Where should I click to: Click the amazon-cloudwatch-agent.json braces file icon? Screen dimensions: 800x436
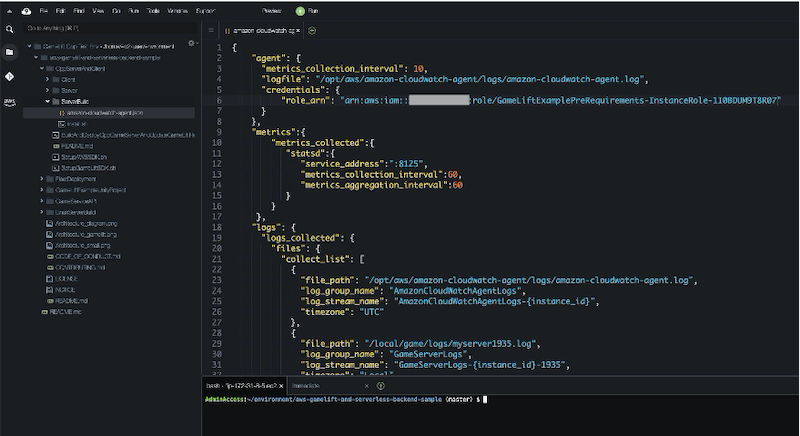[62, 113]
